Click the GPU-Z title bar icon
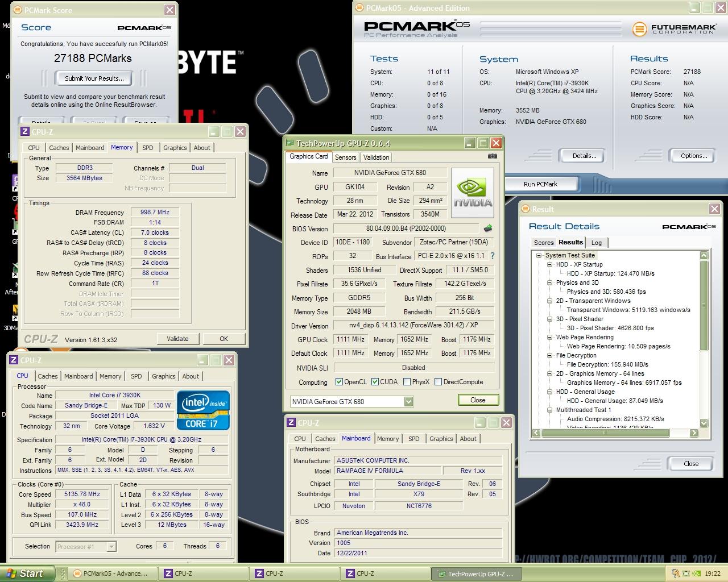 290,143
